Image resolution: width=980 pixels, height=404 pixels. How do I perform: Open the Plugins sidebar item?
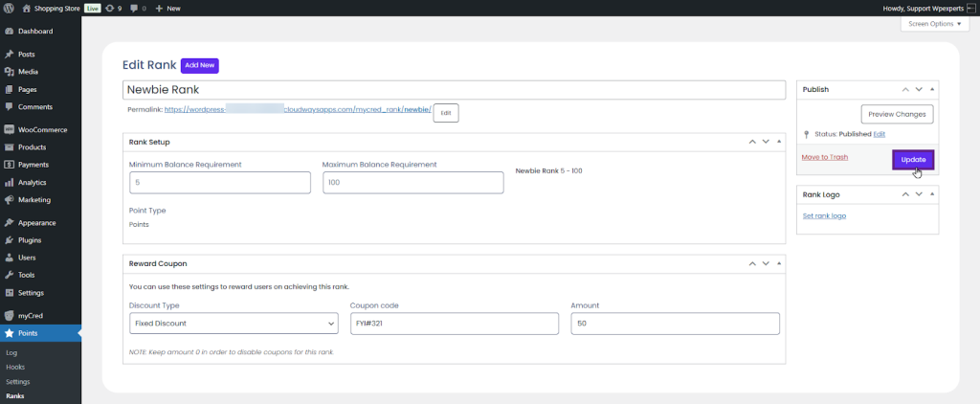point(29,240)
